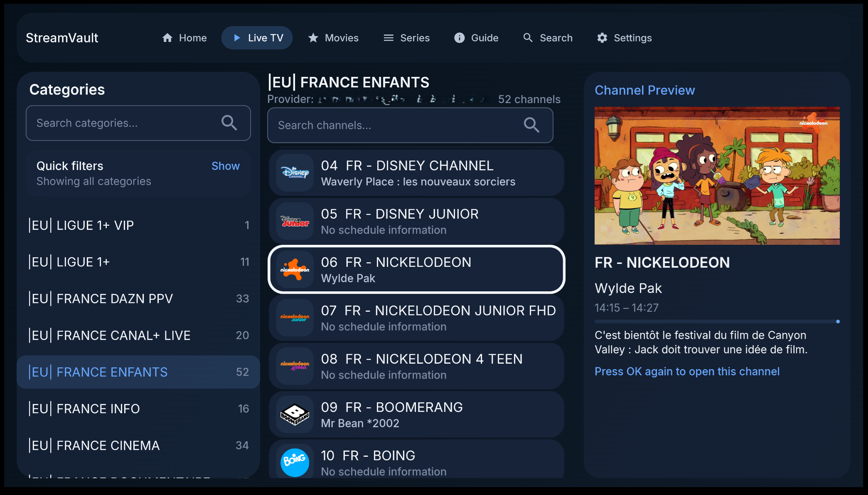This screenshot has width=868, height=495.
Task: Click the programme progress bar in preview
Action: pyautogui.click(x=717, y=321)
